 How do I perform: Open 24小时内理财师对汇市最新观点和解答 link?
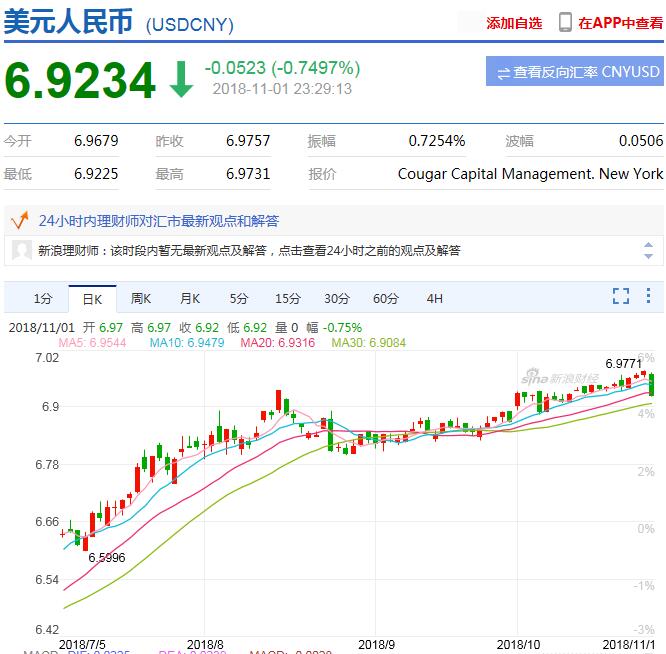(x=159, y=221)
